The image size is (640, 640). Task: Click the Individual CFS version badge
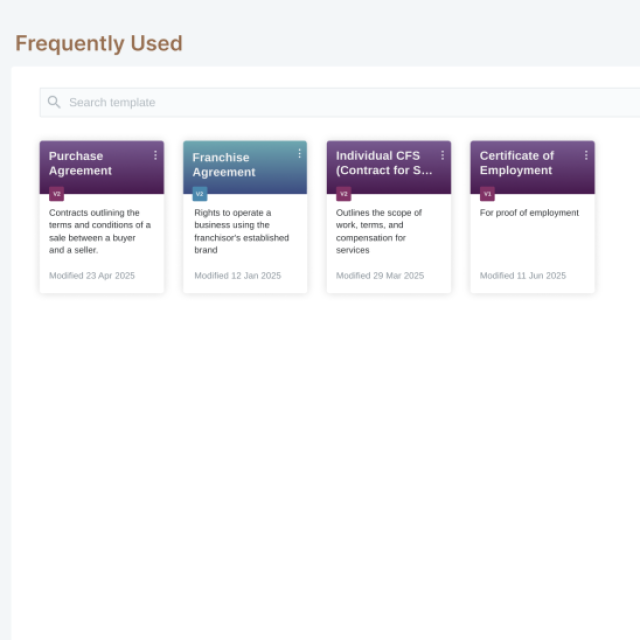click(344, 194)
